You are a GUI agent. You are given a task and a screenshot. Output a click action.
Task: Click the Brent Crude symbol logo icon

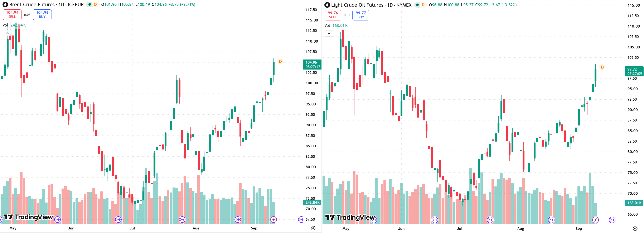coord(5,5)
